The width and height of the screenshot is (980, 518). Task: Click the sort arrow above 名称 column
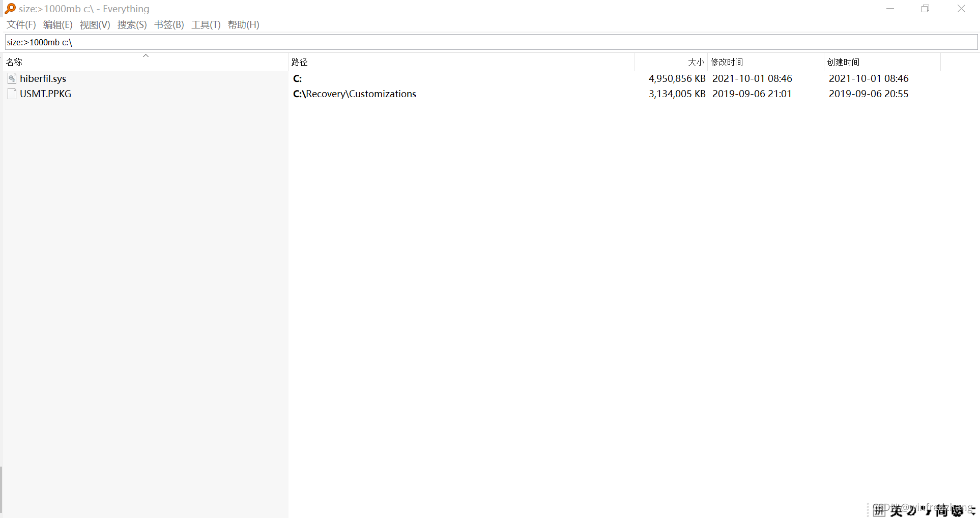146,55
